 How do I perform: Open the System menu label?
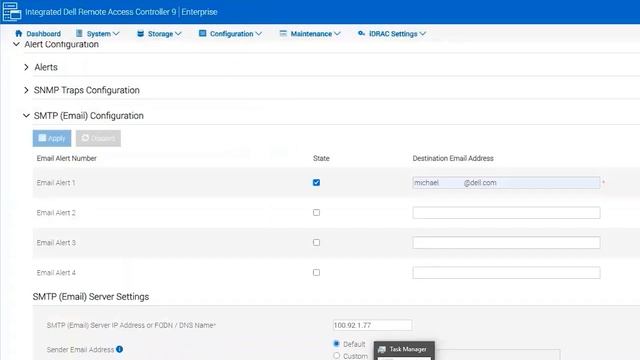coord(98,34)
